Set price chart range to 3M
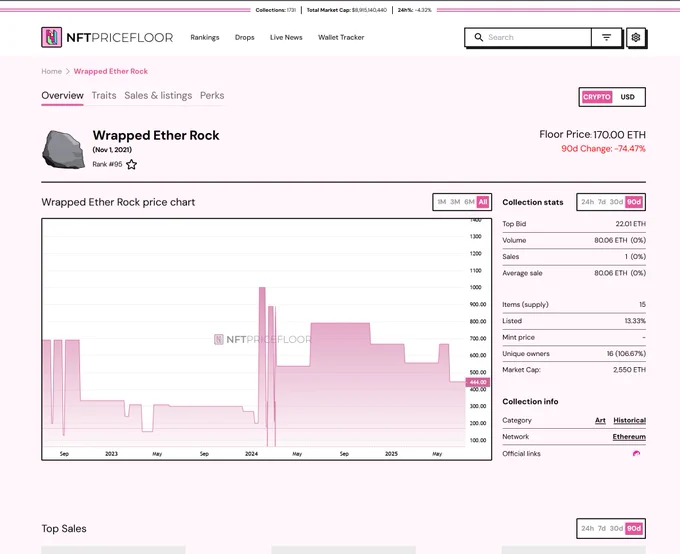This screenshot has width=680, height=554. [x=455, y=202]
